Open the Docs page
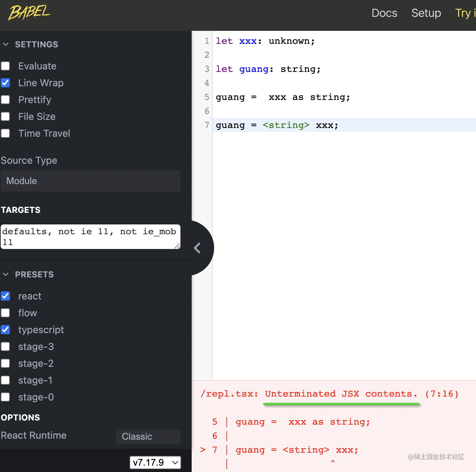Image resolution: width=476 pixels, height=472 pixels. (384, 13)
